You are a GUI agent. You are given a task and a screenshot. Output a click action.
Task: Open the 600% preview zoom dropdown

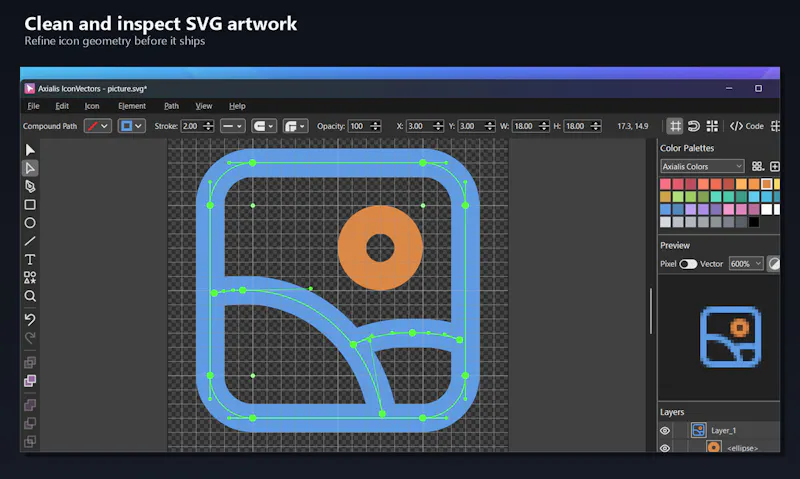(x=746, y=264)
